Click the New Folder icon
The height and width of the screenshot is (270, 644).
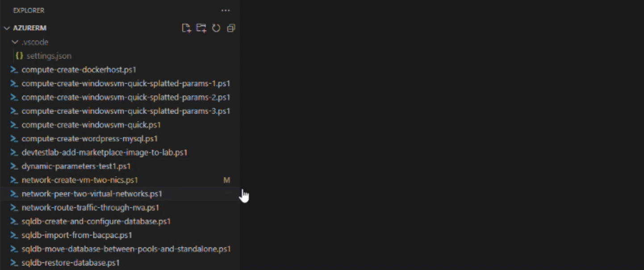(x=201, y=28)
